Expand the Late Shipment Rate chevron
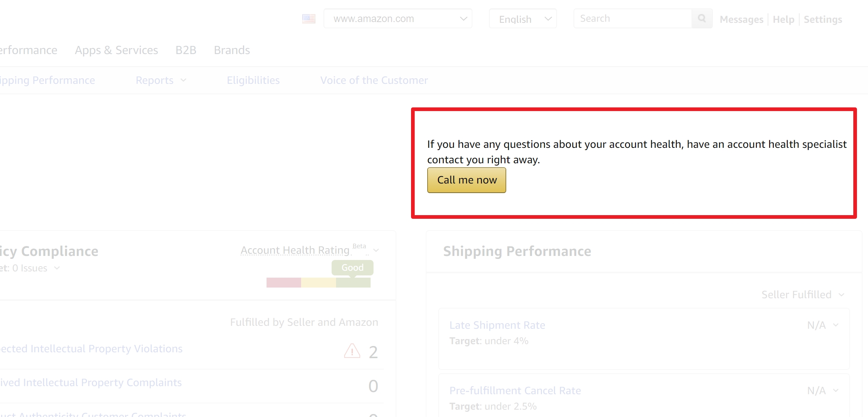868x417 pixels. pyautogui.click(x=836, y=325)
